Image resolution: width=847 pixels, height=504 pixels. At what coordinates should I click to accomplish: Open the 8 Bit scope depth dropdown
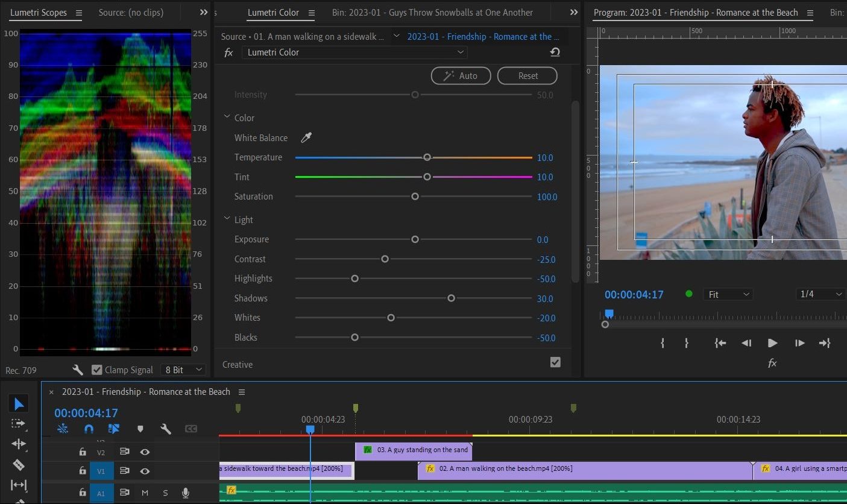(183, 370)
